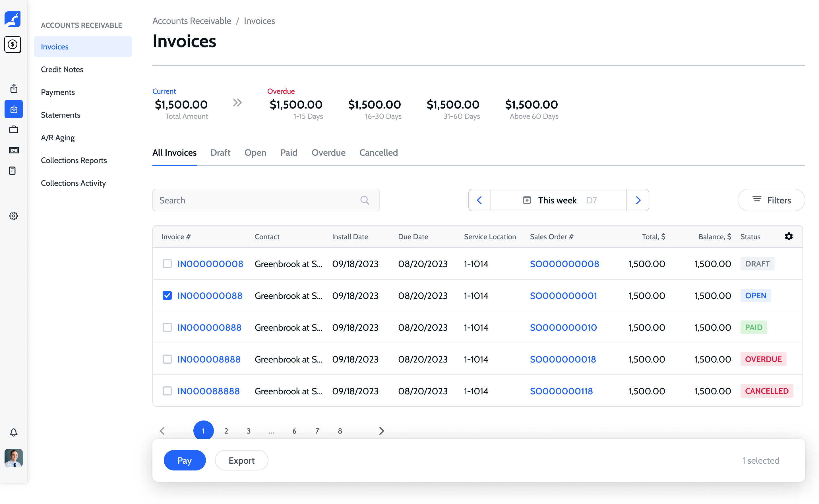Expand overdue breakdown double chevron
This screenshot has height=504, width=819.
237,103
